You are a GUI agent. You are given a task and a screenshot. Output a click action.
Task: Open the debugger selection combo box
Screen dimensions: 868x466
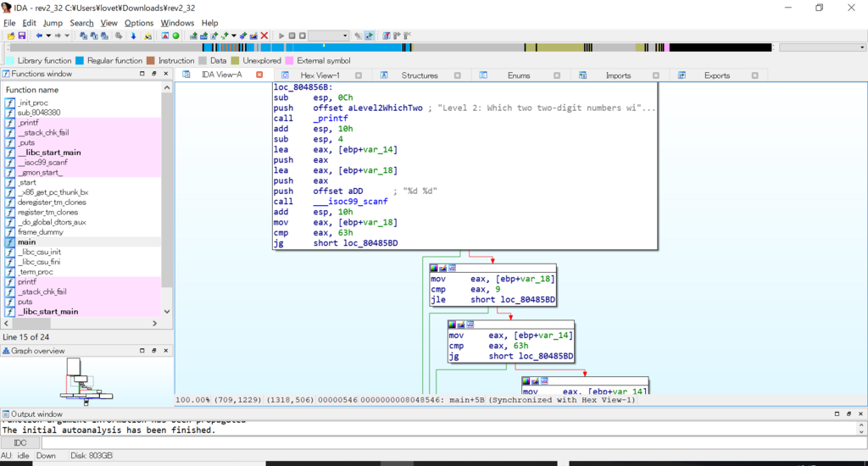coord(328,36)
